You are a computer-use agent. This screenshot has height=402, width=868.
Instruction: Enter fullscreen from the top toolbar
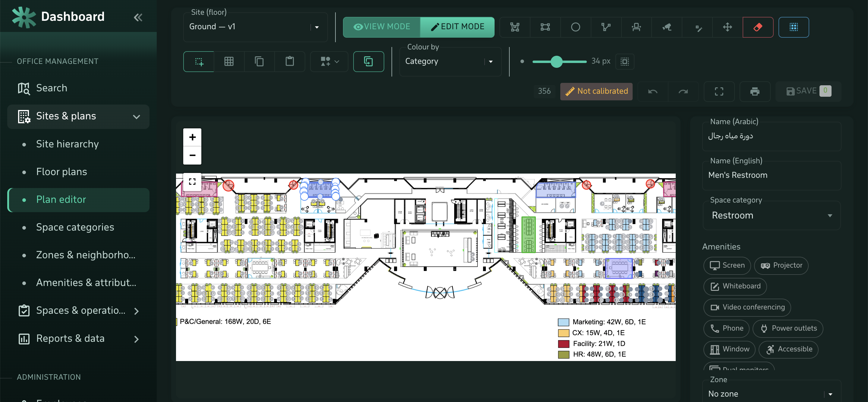[719, 91]
